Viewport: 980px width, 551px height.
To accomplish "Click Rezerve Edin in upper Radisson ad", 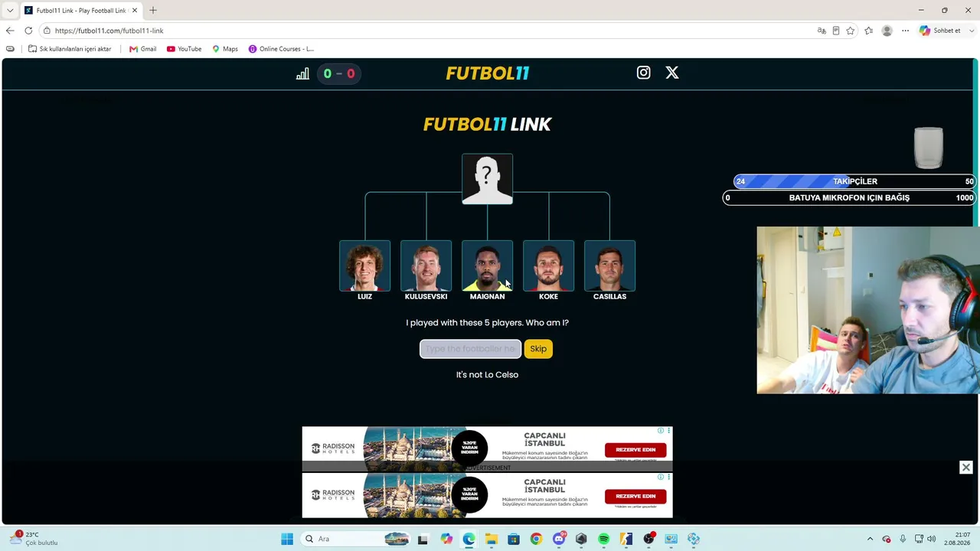I will (x=635, y=450).
